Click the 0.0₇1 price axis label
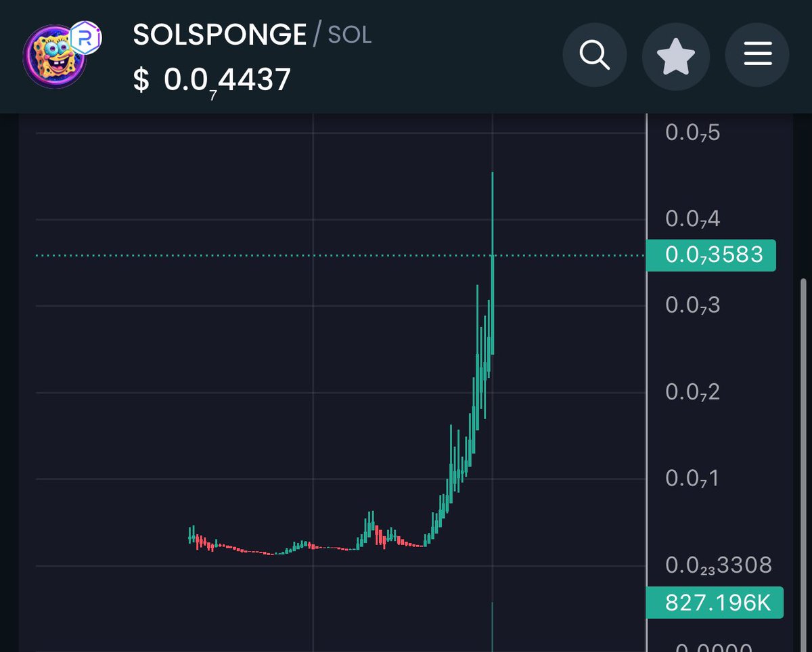This screenshot has height=652, width=812. tap(693, 479)
